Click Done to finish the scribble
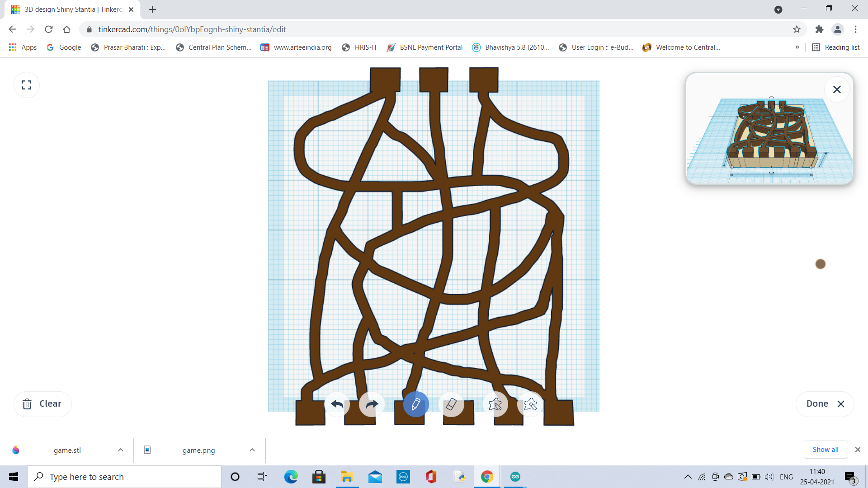Viewport: 868px width, 488px height. tap(818, 404)
